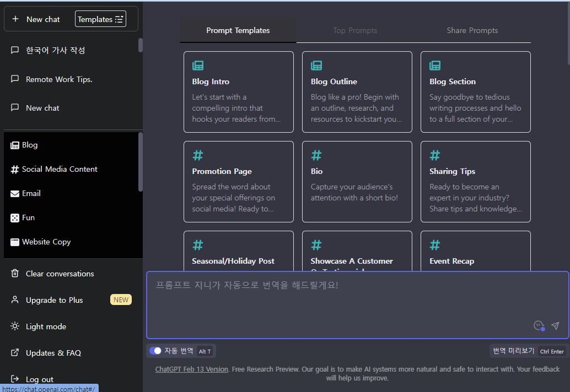This screenshot has width=570, height=392.
Task: Select the Bio template title
Action: click(316, 171)
